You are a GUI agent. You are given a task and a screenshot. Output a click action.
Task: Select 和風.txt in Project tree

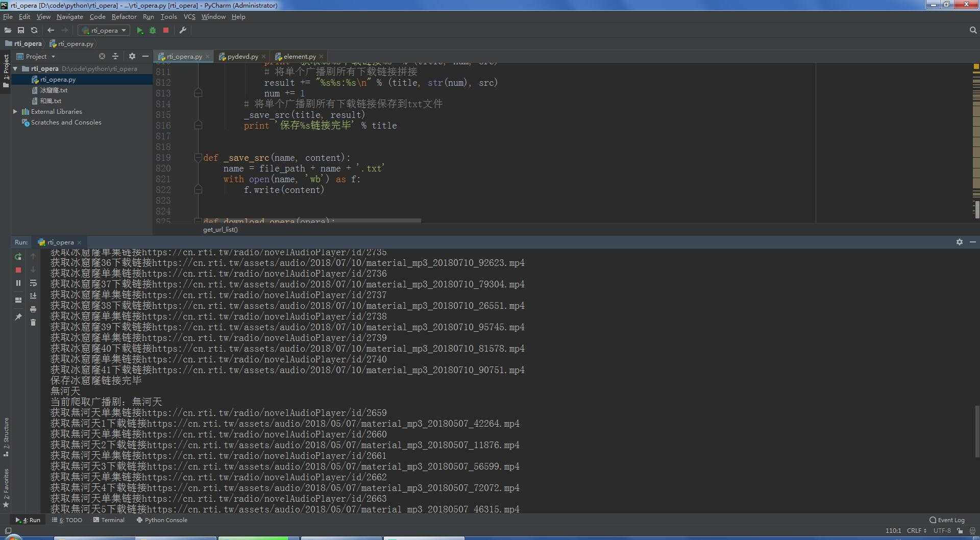(50, 101)
